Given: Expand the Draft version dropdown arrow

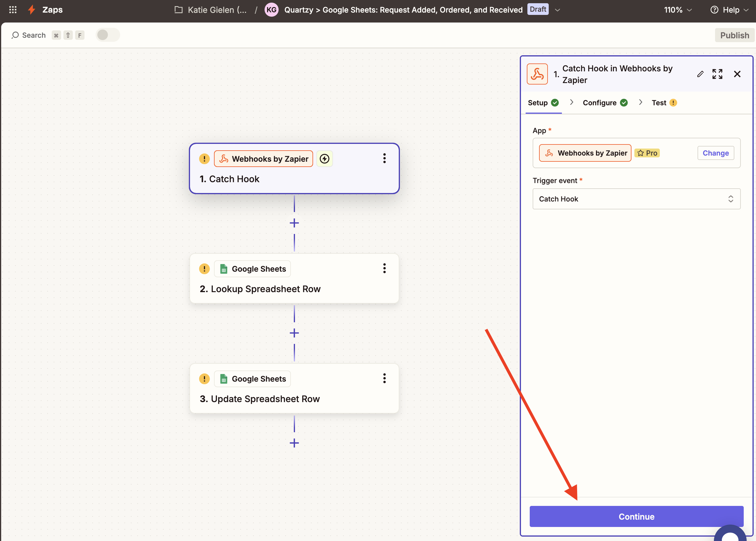Looking at the screenshot, I should pos(557,10).
